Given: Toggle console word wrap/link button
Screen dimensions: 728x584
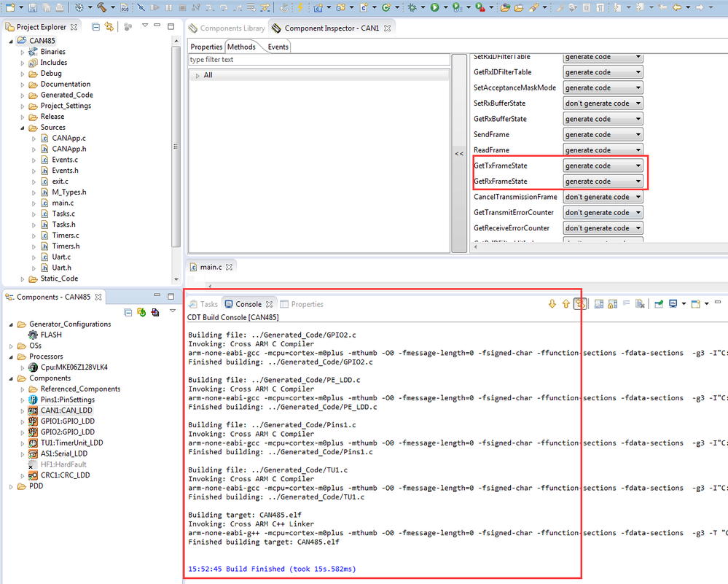Looking at the screenshot, I should [x=580, y=304].
